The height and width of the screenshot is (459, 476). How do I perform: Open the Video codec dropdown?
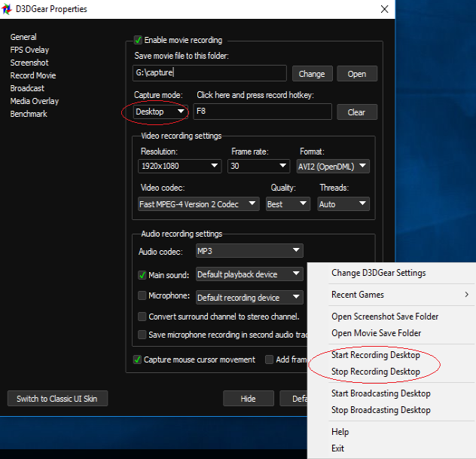pyautogui.click(x=199, y=203)
